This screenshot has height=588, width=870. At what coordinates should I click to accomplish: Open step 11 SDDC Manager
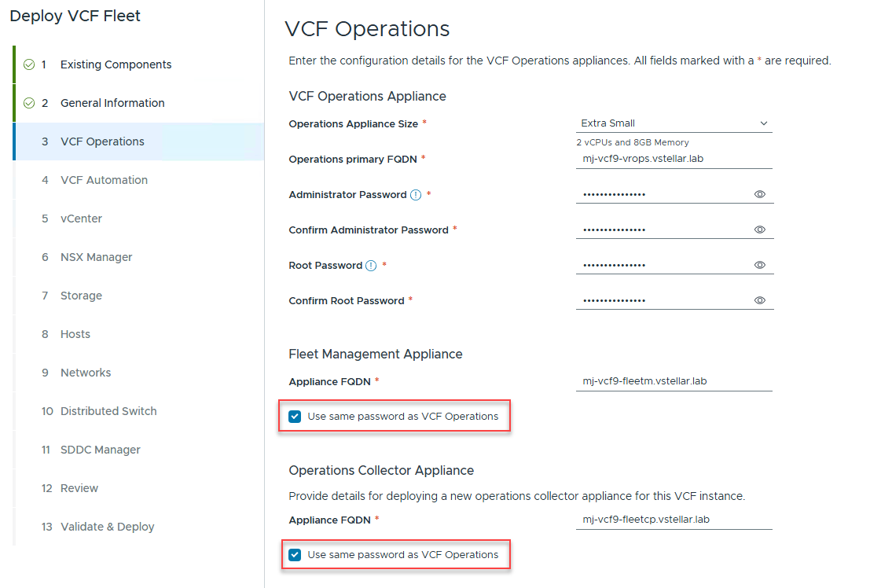[x=100, y=450]
